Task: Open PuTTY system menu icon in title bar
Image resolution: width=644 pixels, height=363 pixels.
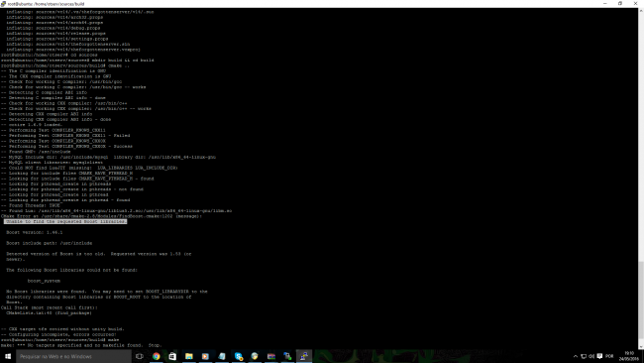Action: 3,3
